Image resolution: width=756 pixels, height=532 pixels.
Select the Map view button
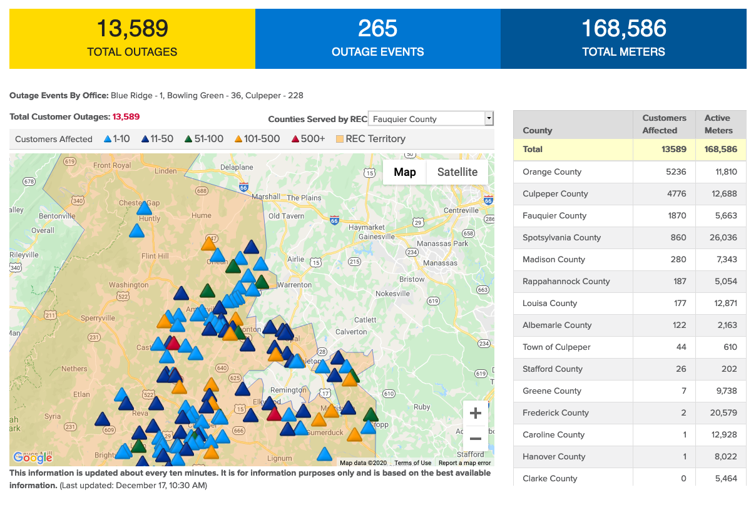tap(404, 172)
